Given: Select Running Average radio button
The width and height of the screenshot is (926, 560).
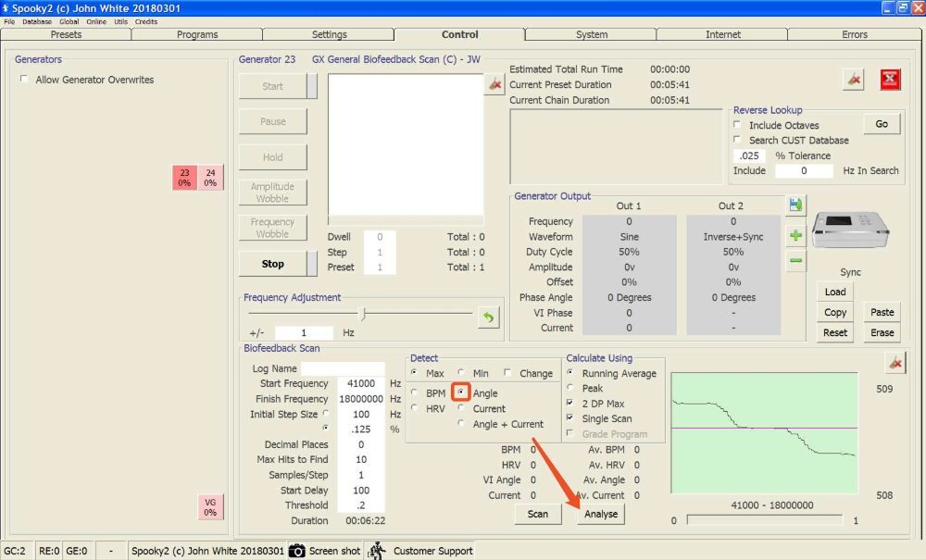Looking at the screenshot, I should pyautogui.click(x=569, y=372).
